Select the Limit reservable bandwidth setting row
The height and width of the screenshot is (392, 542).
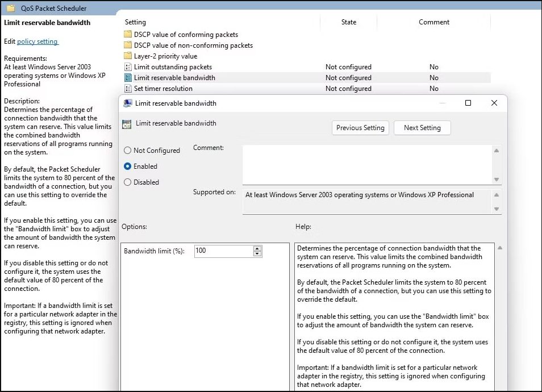pyautogui.click(x=307, y=77)
